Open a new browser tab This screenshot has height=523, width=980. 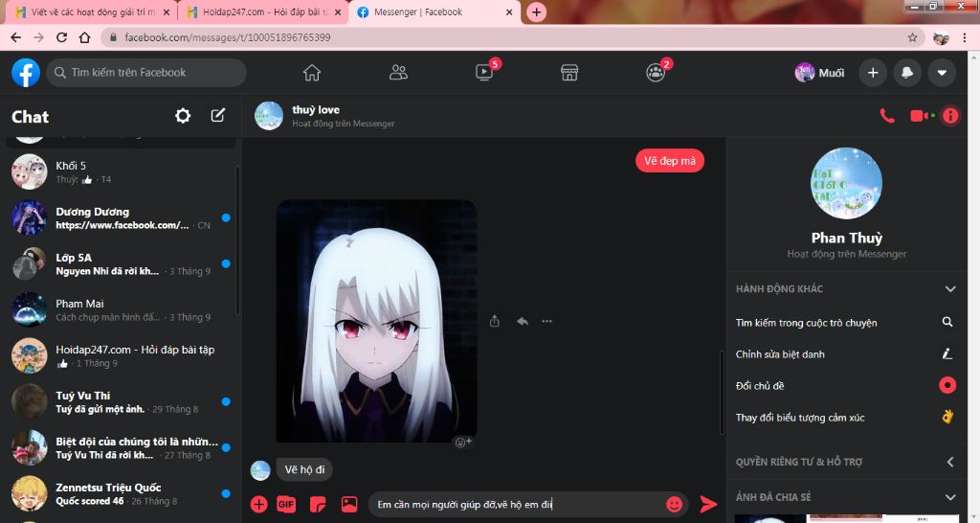[x=536, y=11]
